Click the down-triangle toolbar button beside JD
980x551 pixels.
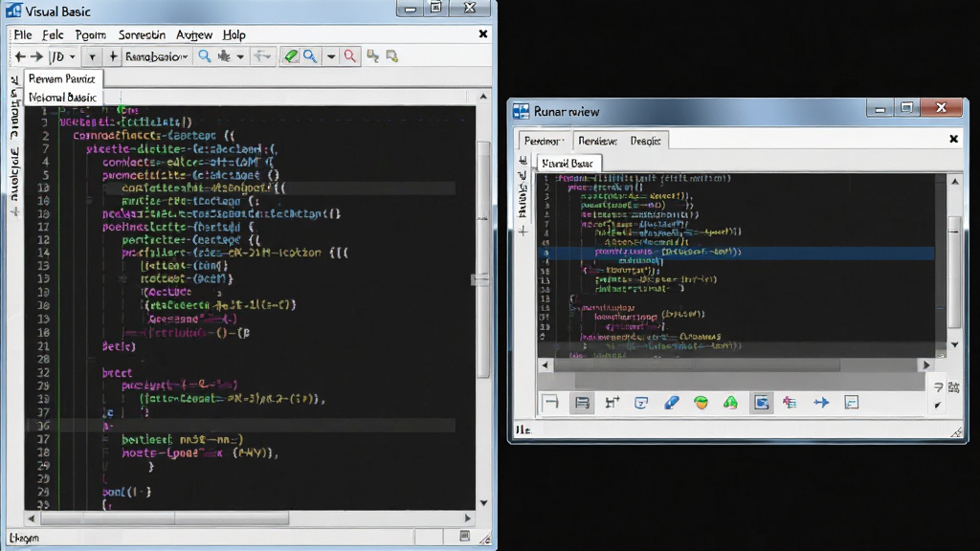coord(92,56)
